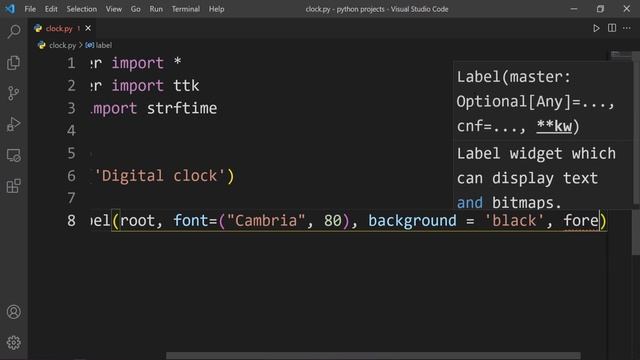Open the Go menu
This screenshot has height=360, width=640.
[x=136, y=9]
